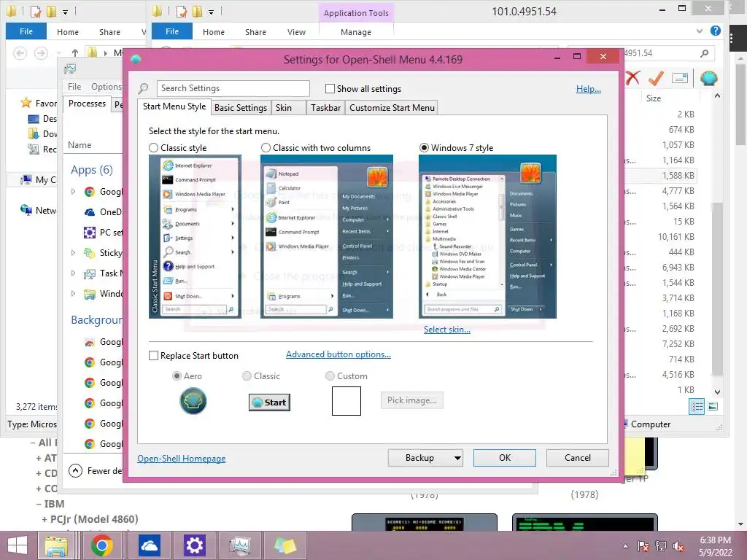747x560 pixels.
Task: Show hidden tray icons arrow
Action: tap(625, 546)
